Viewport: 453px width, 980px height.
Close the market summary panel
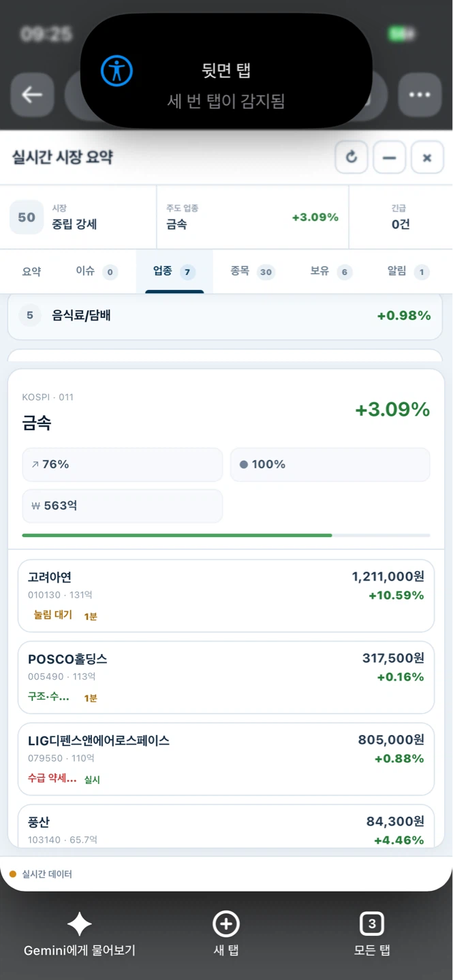(427, 158)
